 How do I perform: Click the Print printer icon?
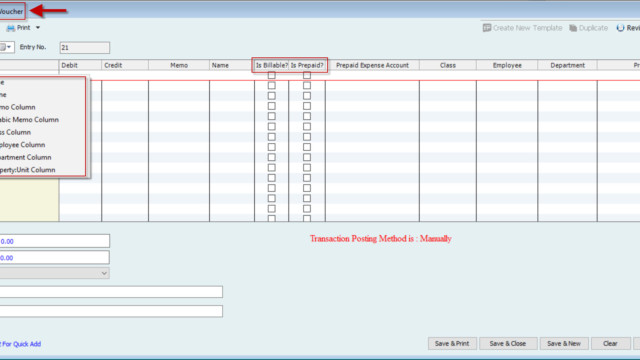coord(11,28)
